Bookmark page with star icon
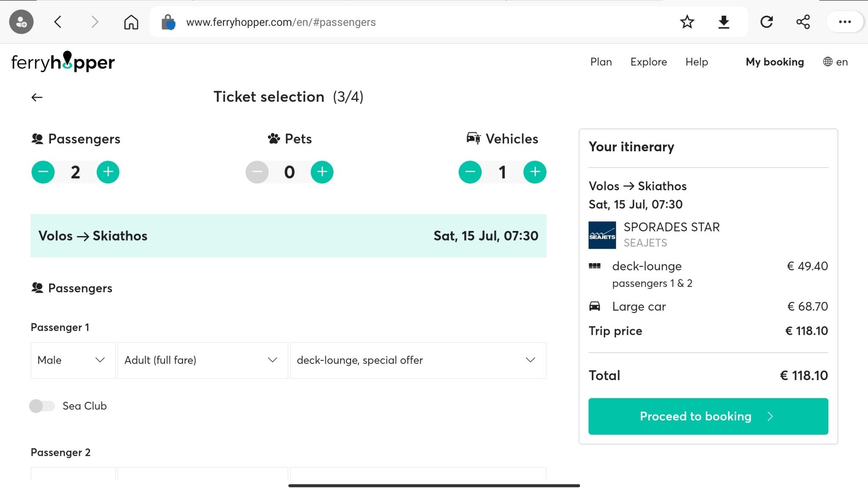 tap(687, 22)
